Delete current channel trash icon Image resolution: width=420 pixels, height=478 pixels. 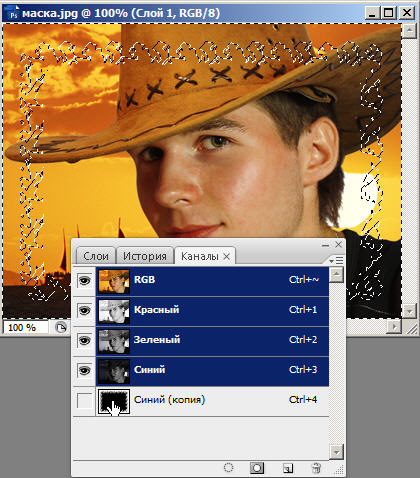pos(316,468)
